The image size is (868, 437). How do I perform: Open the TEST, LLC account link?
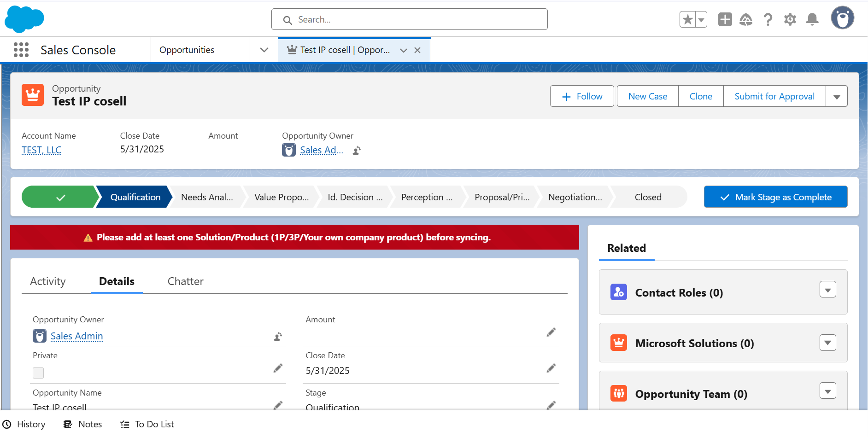(x=41, y=150)
